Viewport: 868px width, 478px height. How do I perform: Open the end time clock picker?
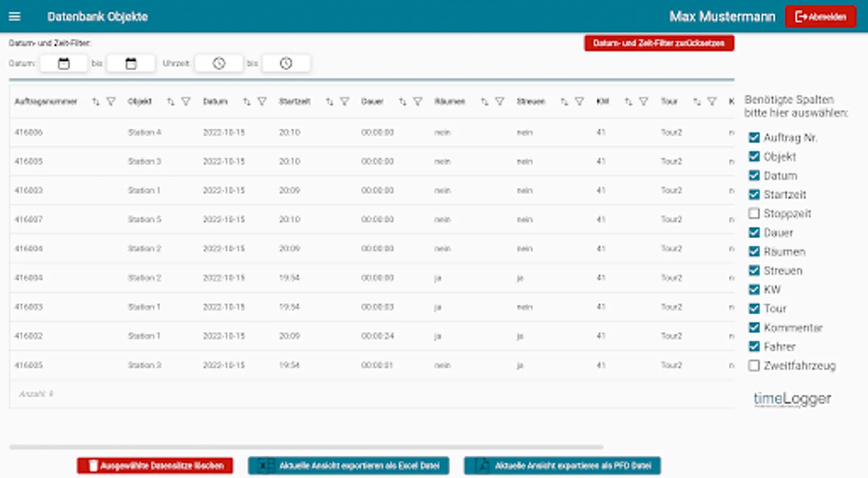tap(286, 64)
